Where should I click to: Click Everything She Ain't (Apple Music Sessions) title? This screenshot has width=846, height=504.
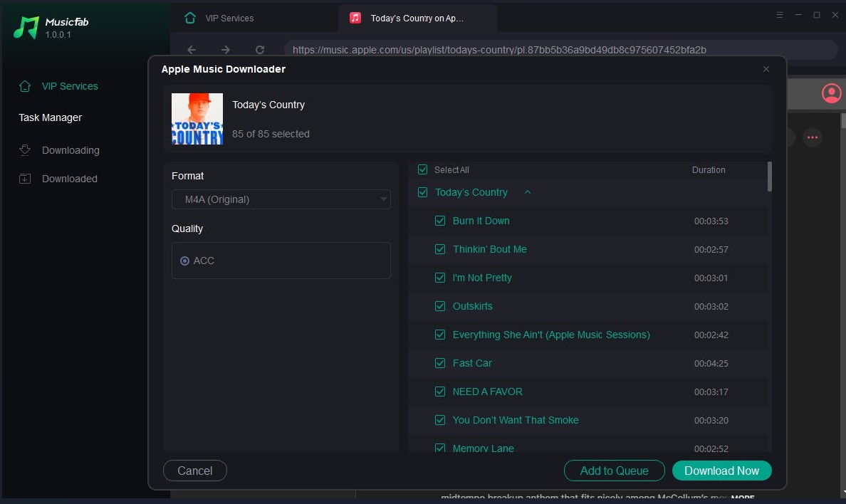(x=551, y=335)
